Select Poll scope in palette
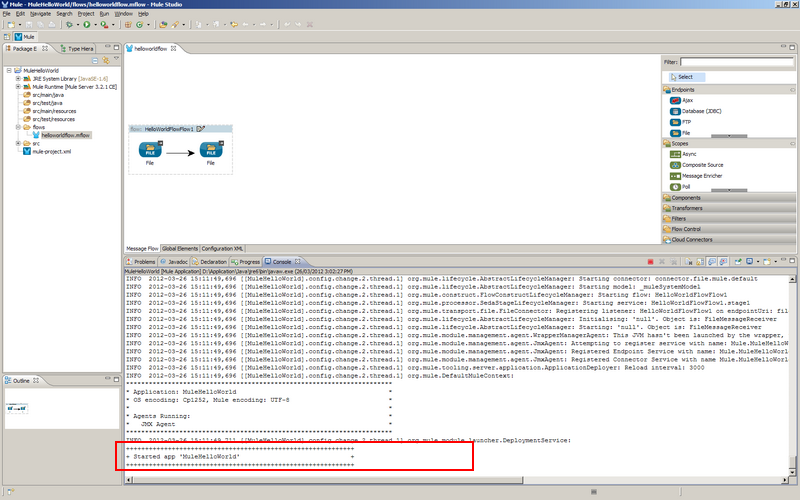The height and width of the screenshot is (500, 800). click(680, 187)
